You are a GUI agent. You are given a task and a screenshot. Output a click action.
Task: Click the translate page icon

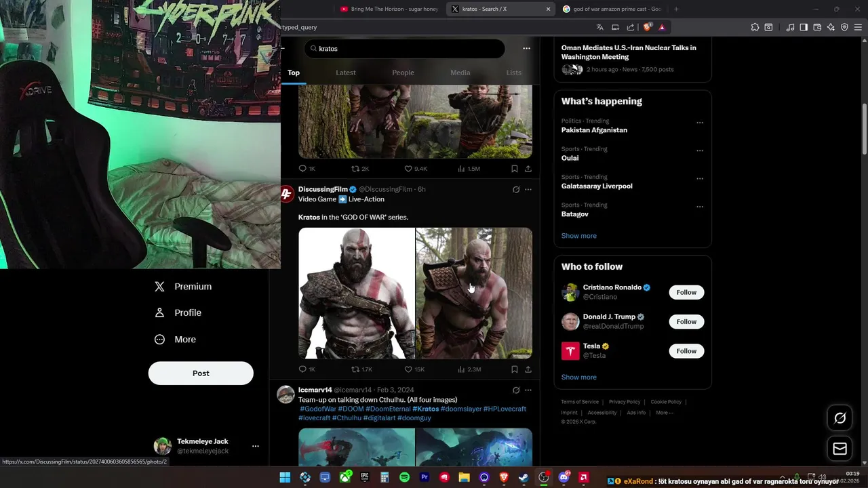(599, 27)
